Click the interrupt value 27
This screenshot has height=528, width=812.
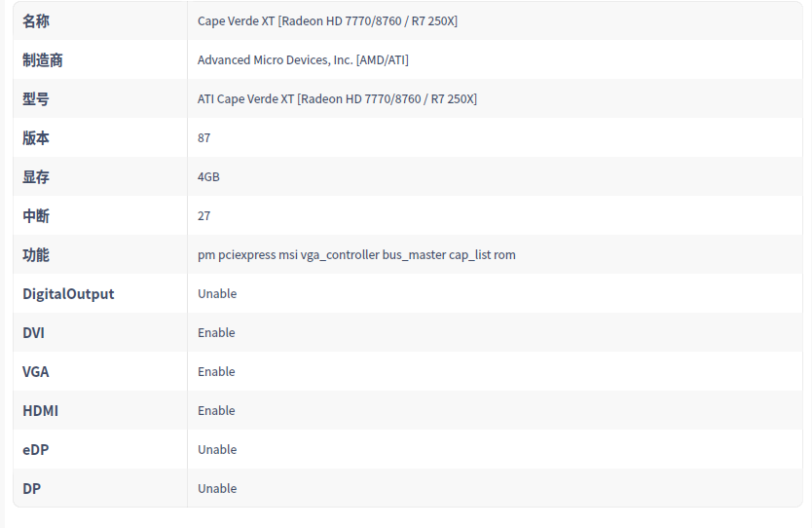coord(203,216)
